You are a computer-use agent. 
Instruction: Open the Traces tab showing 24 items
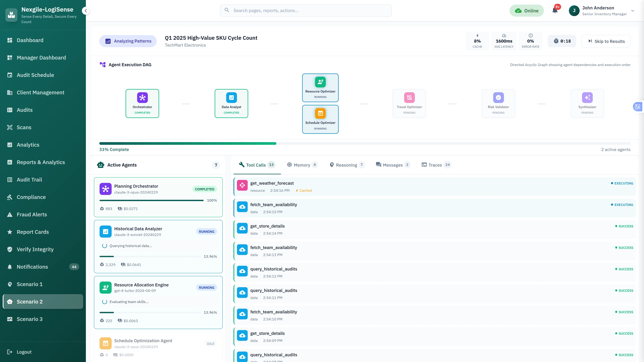[436, 165]
